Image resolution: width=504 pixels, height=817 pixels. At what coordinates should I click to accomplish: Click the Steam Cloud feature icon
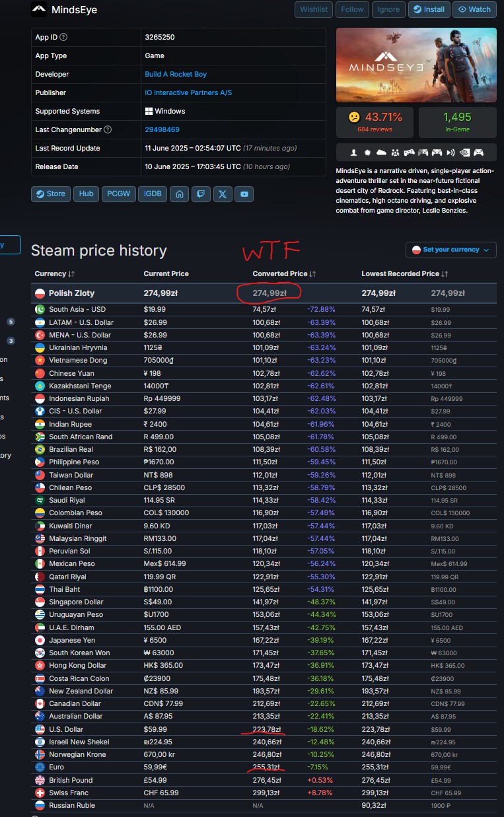tap(382, 153)
